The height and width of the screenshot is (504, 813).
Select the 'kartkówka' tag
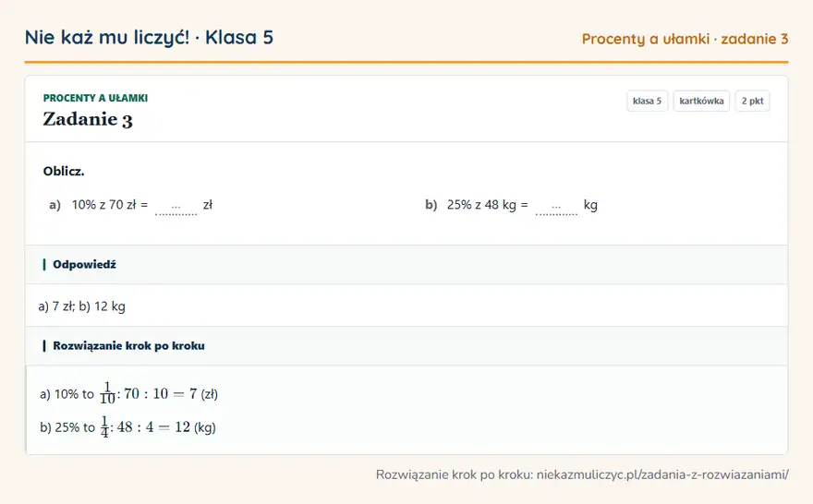click(701, 101)
